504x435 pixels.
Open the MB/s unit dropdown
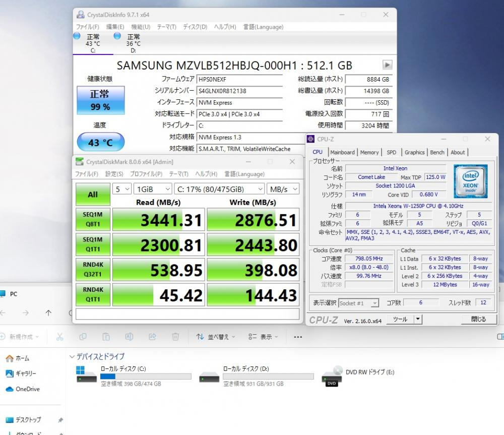point(283,189)
